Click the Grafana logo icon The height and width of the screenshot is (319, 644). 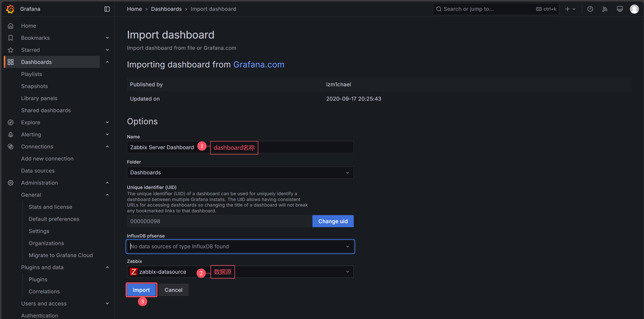click(10, 9)
